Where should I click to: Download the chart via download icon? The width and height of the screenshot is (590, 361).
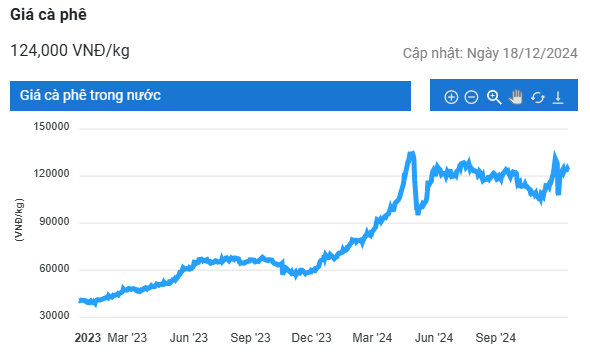(558, 97)
